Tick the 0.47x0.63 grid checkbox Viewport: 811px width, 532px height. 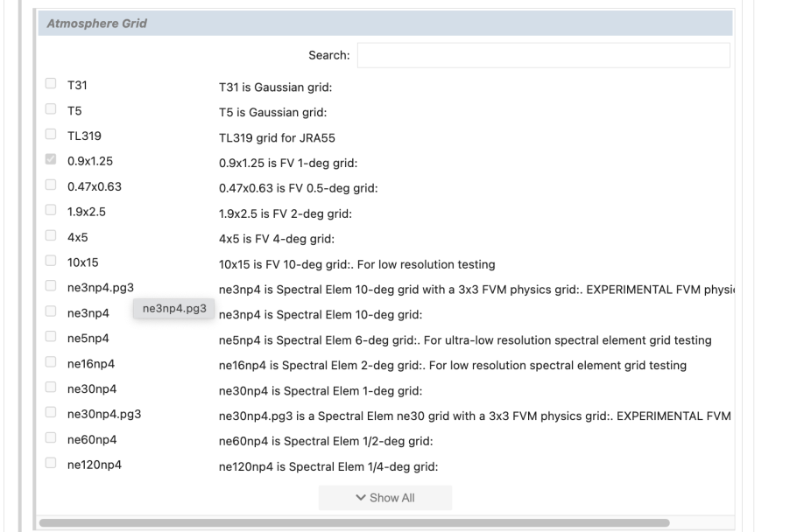51,185
